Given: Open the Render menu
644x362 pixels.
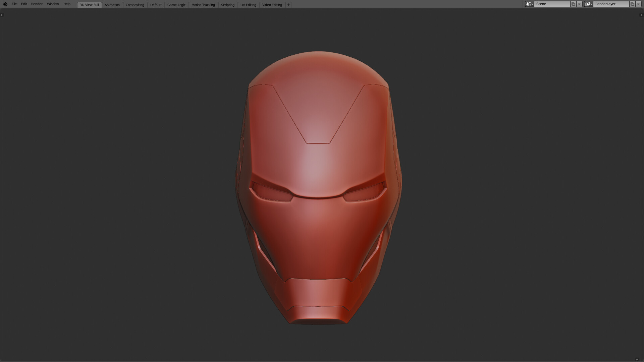Looking at the screenshot, I should coord(37,4).
